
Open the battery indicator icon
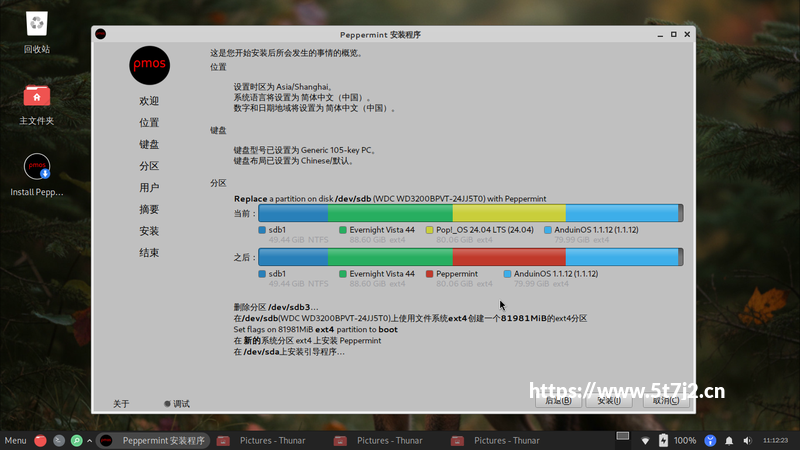click(663, 440)
